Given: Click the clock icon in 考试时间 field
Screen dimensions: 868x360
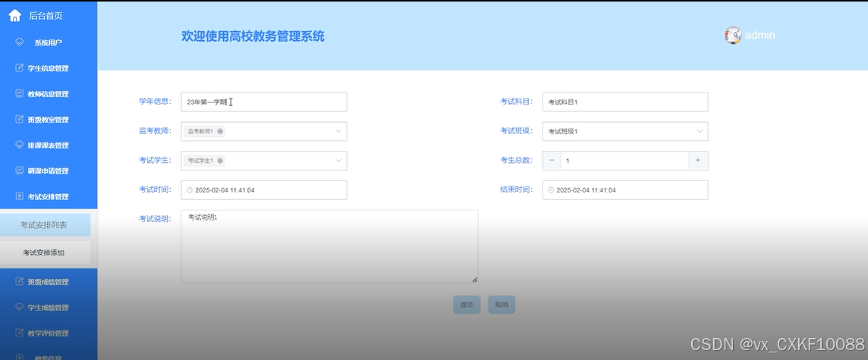Looking at the screenshot, I should pos(190,190).
